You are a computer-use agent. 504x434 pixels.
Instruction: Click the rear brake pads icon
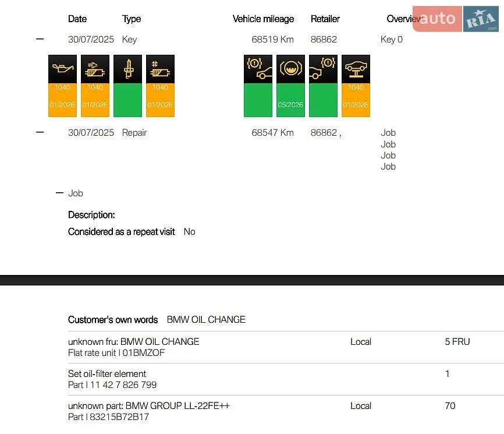tap(323, 69)
